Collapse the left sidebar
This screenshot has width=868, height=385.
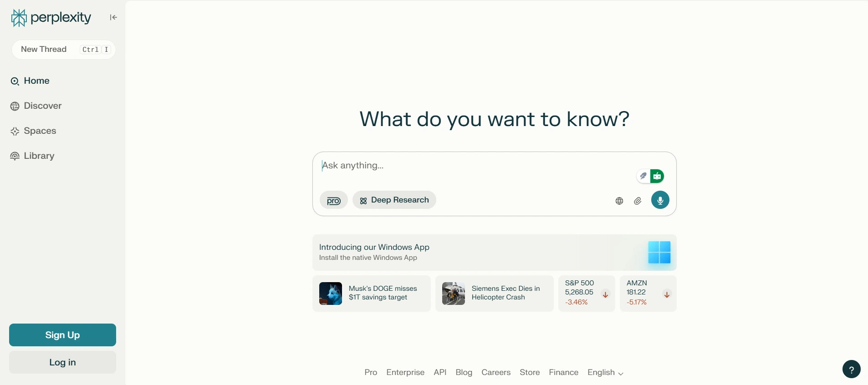tap(113, 17)
